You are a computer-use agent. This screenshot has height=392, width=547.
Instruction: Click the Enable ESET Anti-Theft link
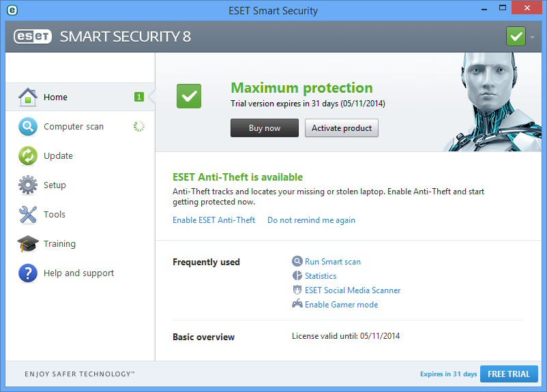(213, 220)
